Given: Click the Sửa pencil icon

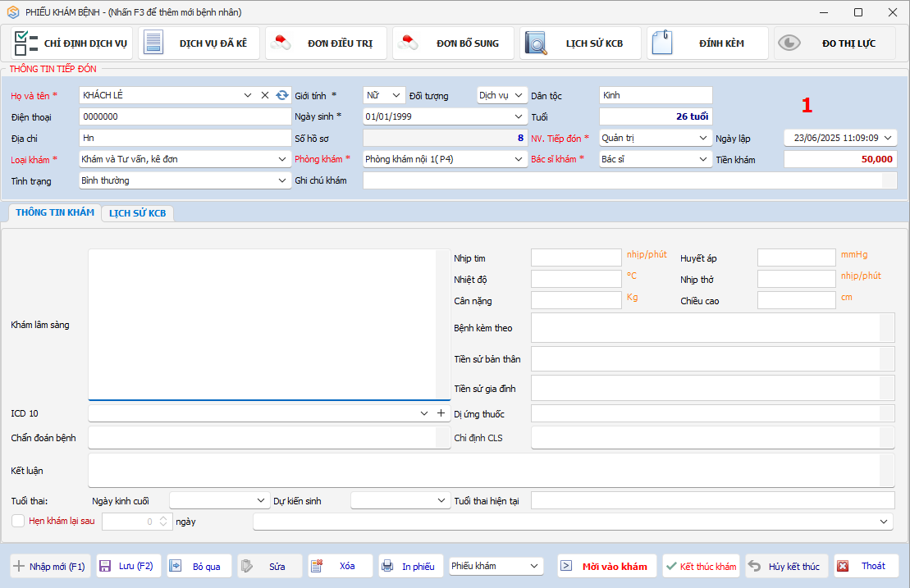Looking at the screenshot, I should [247, 566].
